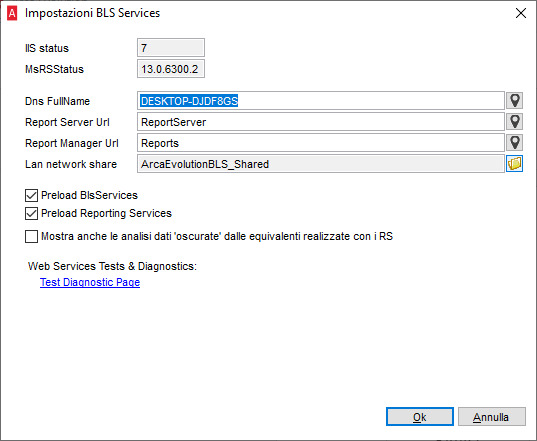537x441 pixels.
Task: Click the pin icon beside Dns FullName
Action: [514, 101]
